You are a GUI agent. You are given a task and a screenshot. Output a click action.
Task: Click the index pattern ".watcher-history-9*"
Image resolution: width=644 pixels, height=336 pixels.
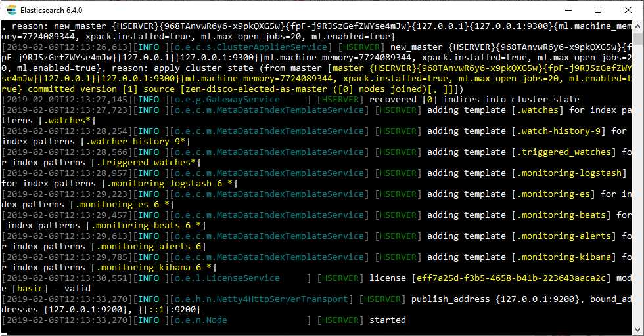point(135,142)
